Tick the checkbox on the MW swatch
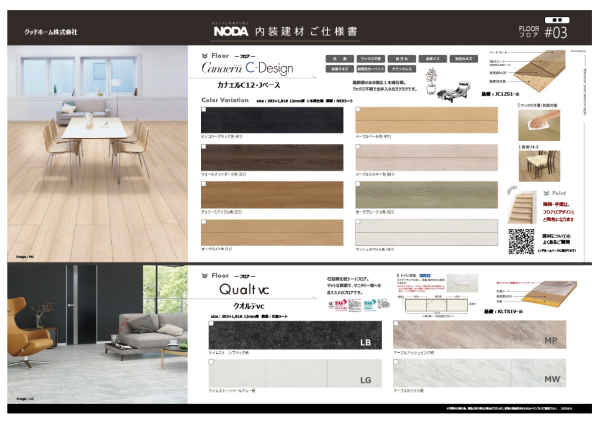This screenshot has width=600, height=424. pos(396,362)
